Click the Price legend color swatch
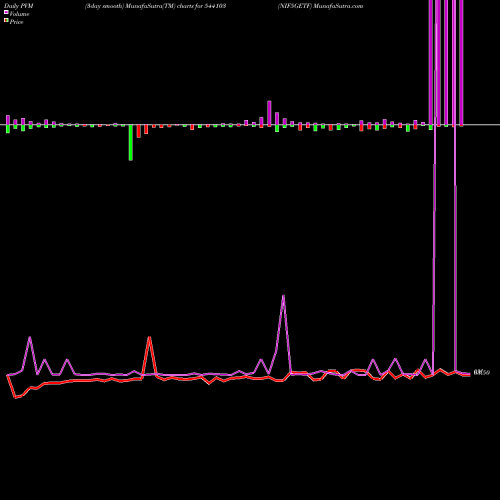 click(6, 21)
